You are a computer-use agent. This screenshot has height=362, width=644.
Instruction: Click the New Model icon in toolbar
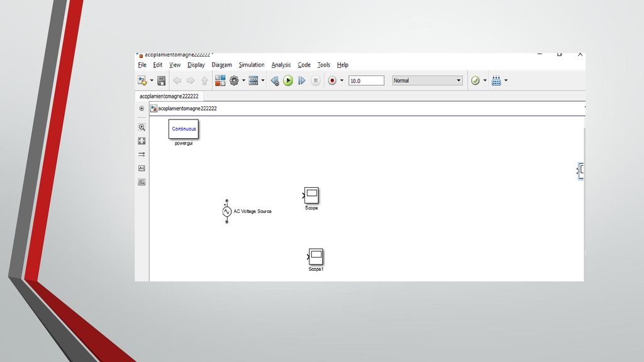pos(142,81)
